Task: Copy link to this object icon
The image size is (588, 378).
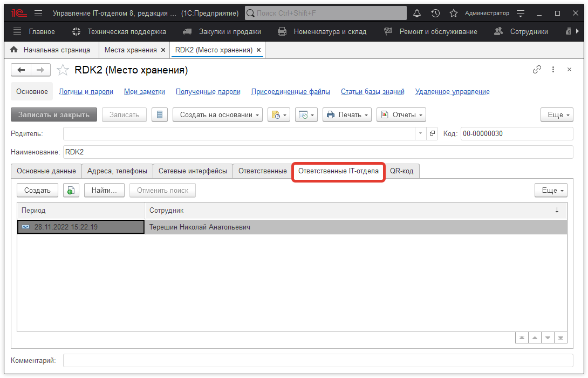Action: pos(537,70)
